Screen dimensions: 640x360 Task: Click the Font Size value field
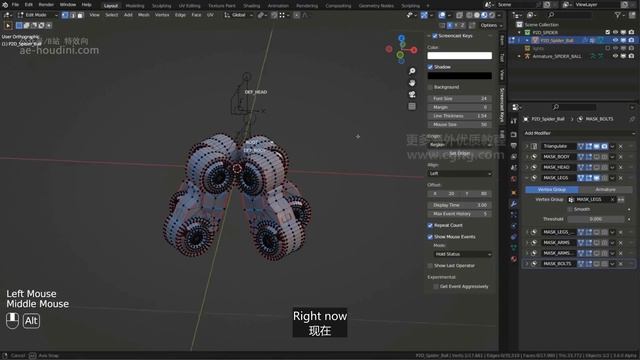point(460,99)
